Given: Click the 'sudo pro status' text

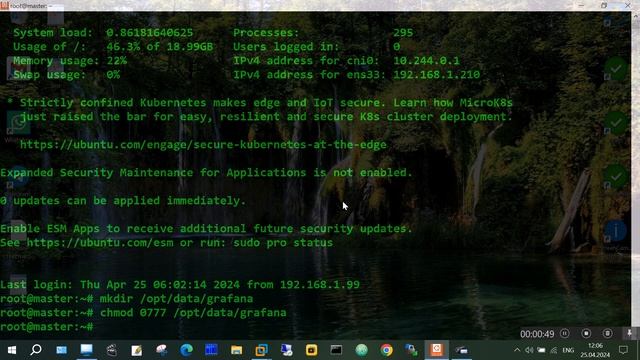Looking at the screenshot, I should point(283,242).
